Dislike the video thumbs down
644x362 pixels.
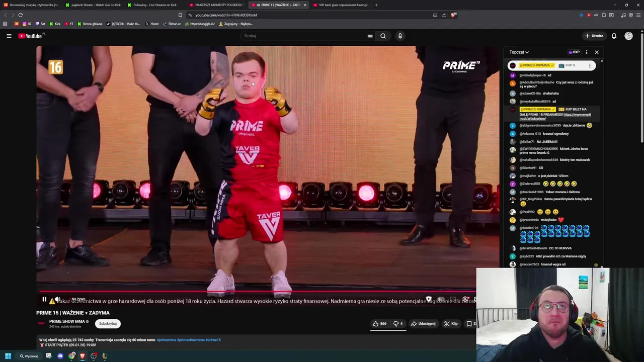[x=398, y=323]
